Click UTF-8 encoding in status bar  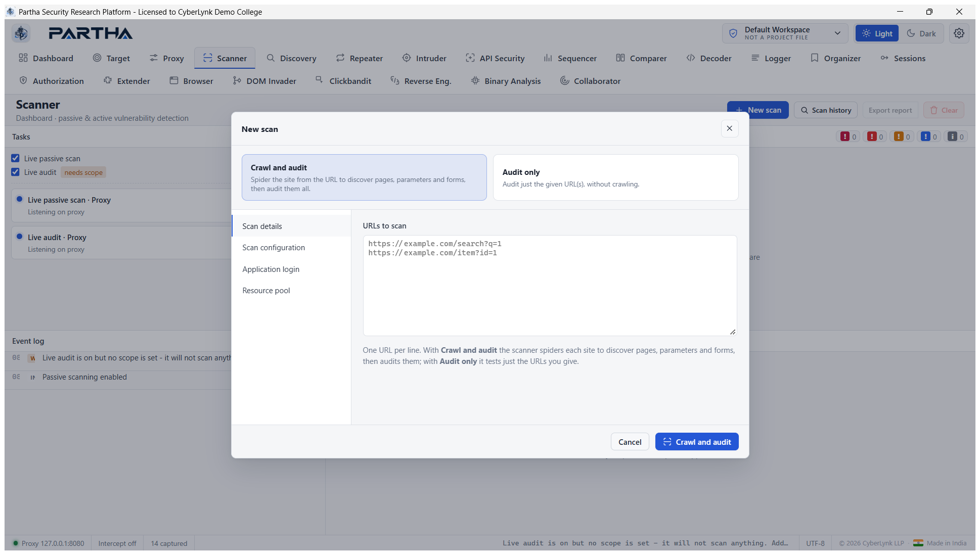815,543
